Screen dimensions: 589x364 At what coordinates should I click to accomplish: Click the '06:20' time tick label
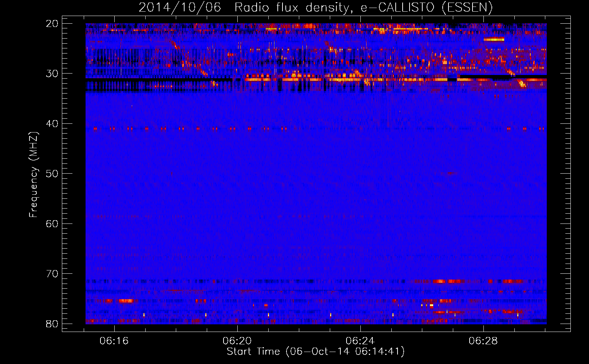tap(237, 341)
